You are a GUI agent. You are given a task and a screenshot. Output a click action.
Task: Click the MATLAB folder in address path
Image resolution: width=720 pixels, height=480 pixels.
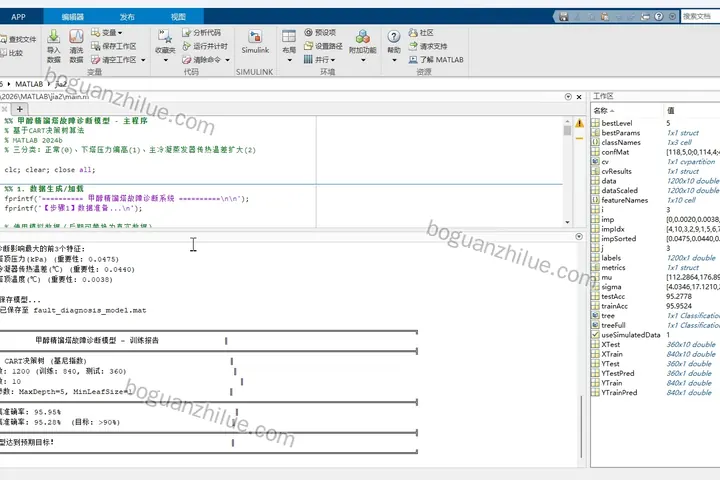click(x=29, y=84)
